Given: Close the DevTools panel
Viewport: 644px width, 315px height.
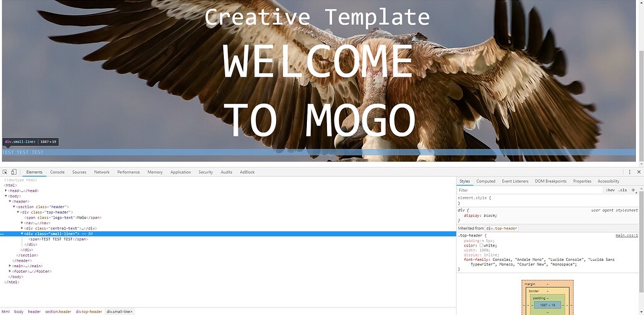Looking at the screenshot, I should (639, 172).
